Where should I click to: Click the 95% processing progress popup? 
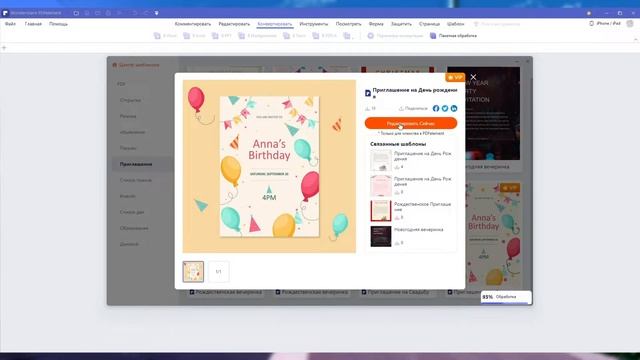(x=506, y=297)
